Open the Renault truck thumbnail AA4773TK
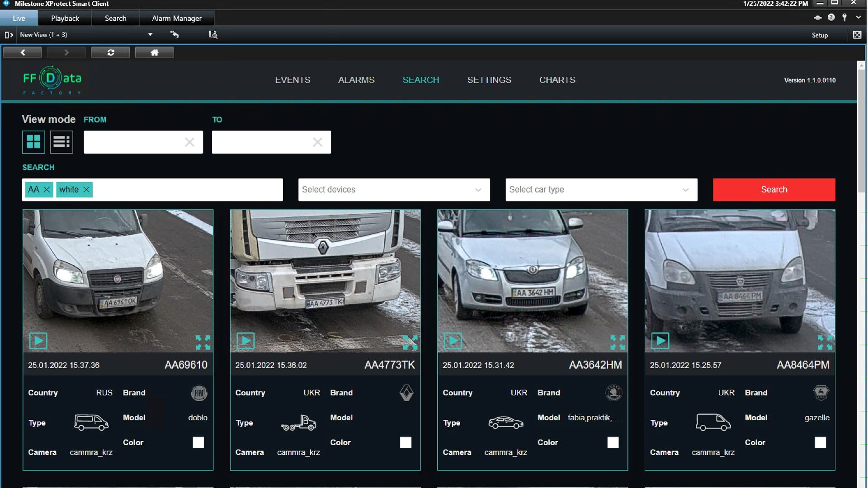Viewport: 868px width, 488px height. pyautogui.click(x=325, y=281)
